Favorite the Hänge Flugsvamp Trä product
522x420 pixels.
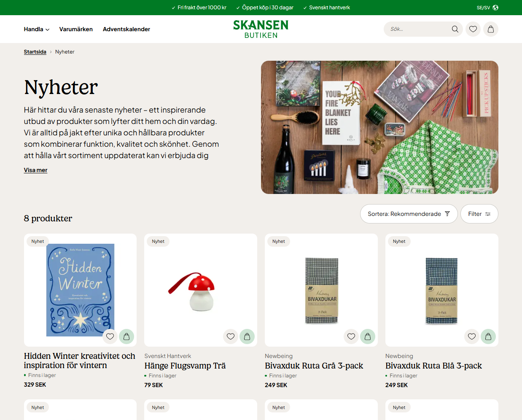(231, 337)
